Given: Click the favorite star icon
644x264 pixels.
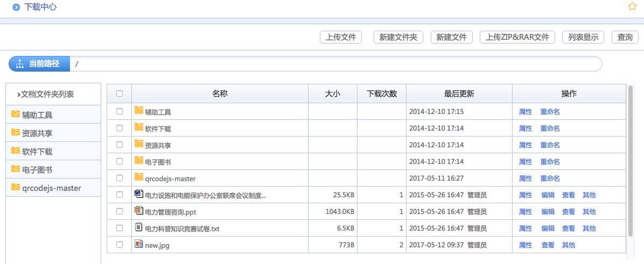Looking at the screenshot, I should coord(632,6).
